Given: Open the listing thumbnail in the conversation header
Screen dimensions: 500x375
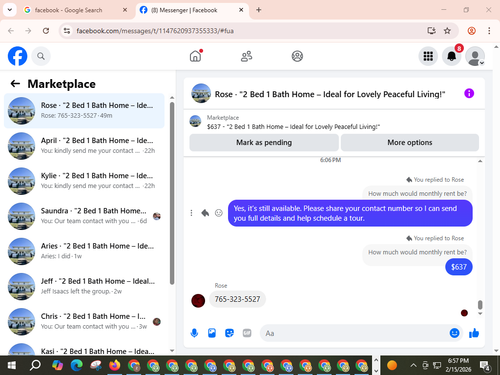Looking at the screenshot, I should pos(201,93).
